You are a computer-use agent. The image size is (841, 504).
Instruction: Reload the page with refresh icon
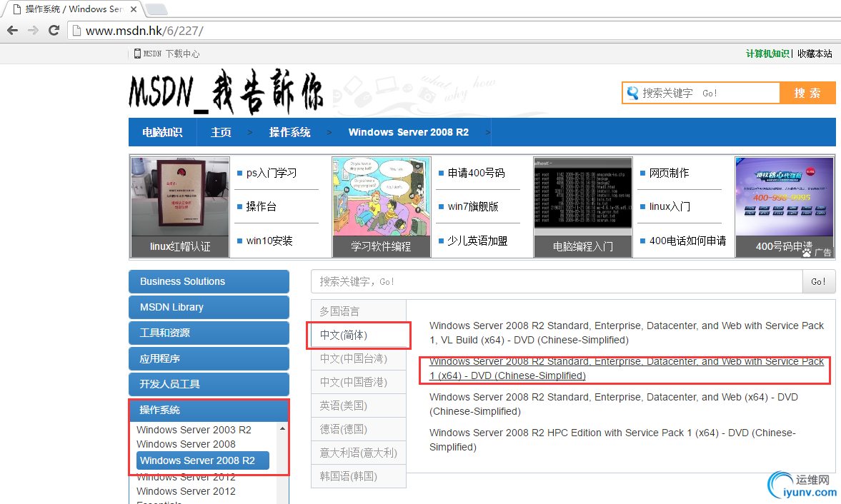point(54,31)
